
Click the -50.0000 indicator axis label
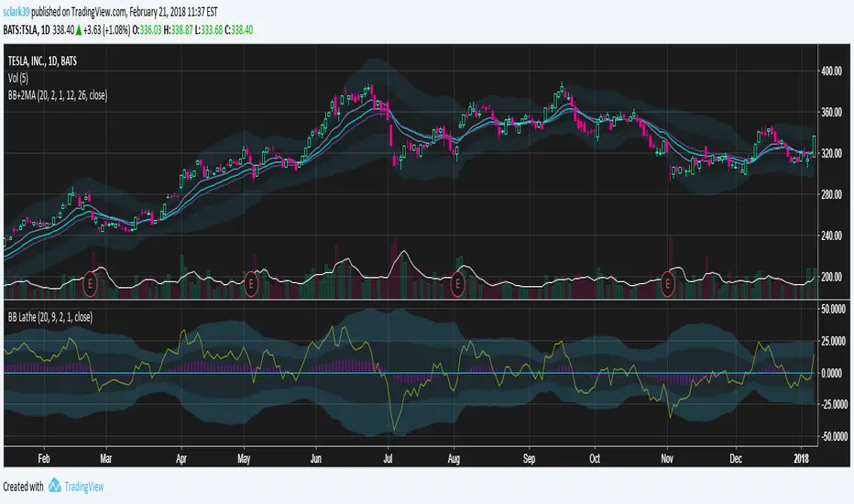pos(834,437)
